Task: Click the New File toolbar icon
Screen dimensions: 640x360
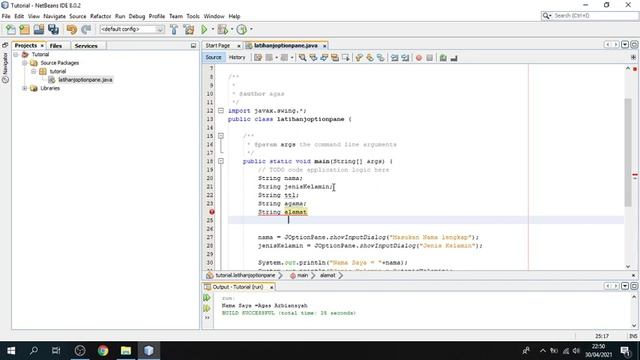Action: pyautogui.click(x=10, y=29)
